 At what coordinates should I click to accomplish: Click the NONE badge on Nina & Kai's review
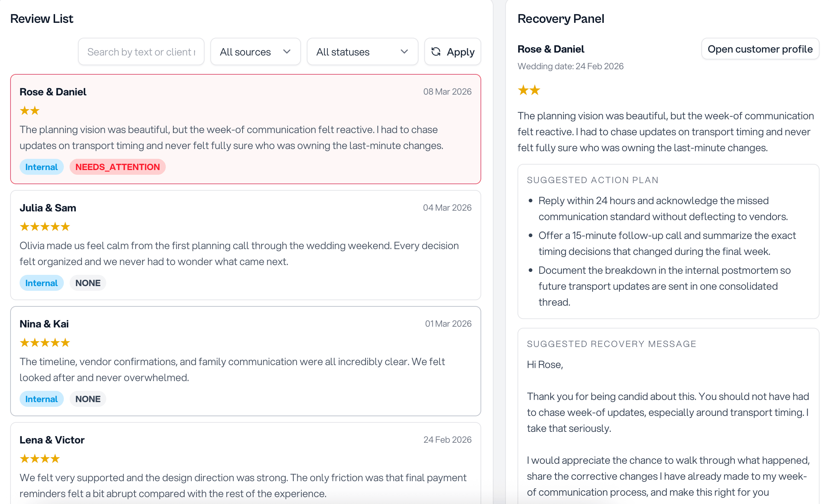click(87, 399)
